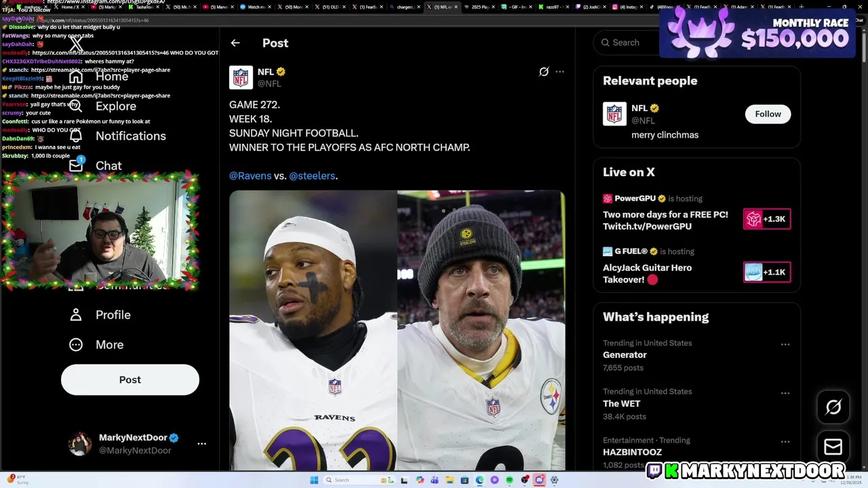868x488 pixels.
Task: Click the Grok icon on NFL post header
Action: coord(543,72)
